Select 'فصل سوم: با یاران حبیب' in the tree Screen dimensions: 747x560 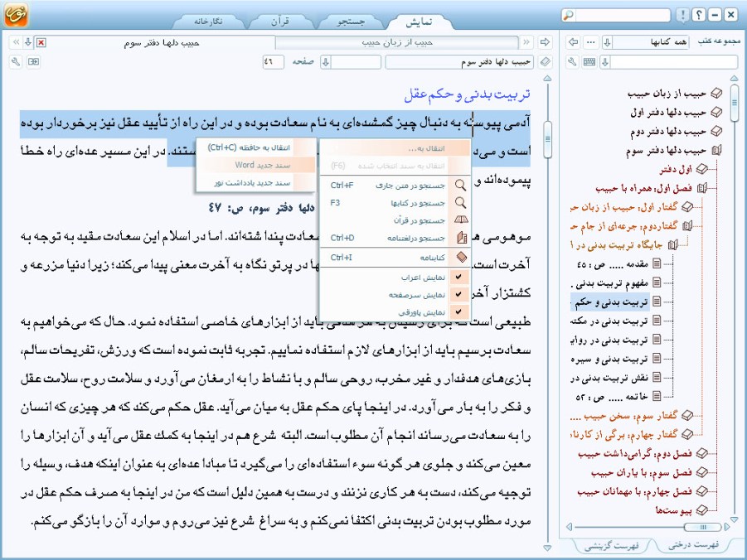click(641, 472)
